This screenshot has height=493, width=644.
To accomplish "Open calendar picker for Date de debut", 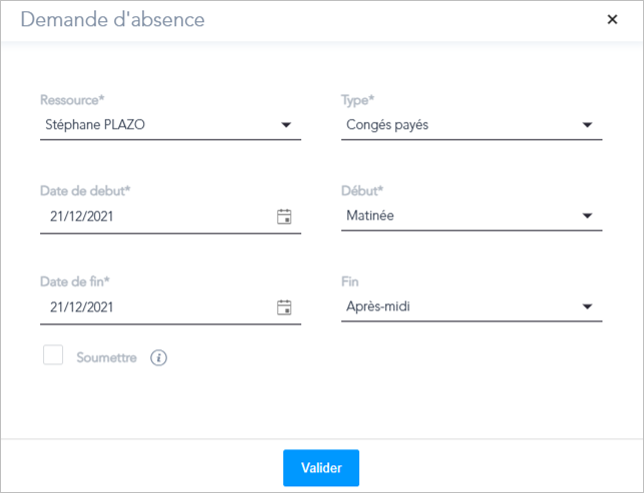I will coord(284,217).
